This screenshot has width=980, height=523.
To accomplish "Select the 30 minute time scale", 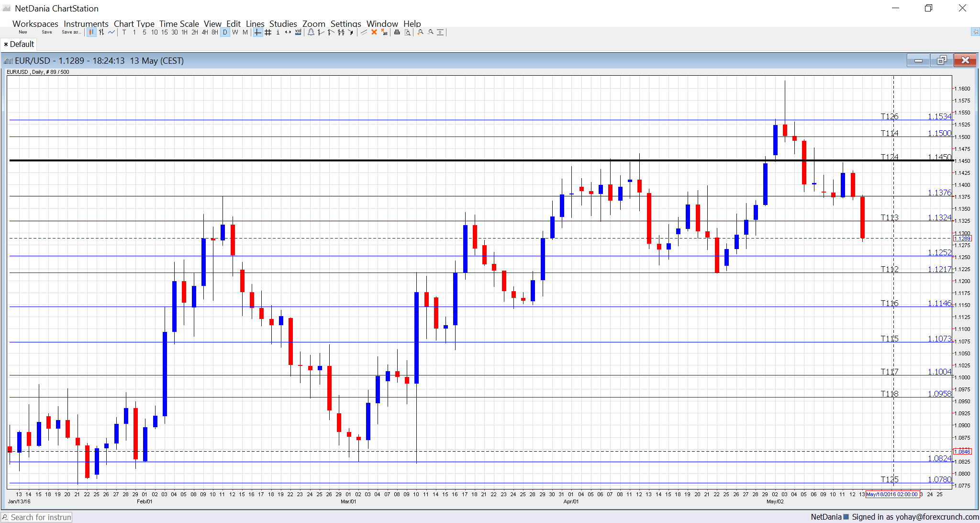I will coord(174,32).
